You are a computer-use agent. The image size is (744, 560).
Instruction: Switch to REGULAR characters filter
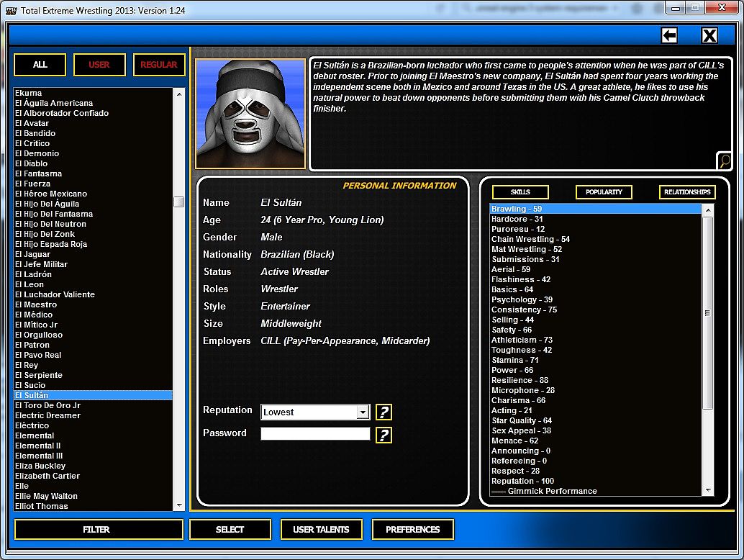point(159,65)
